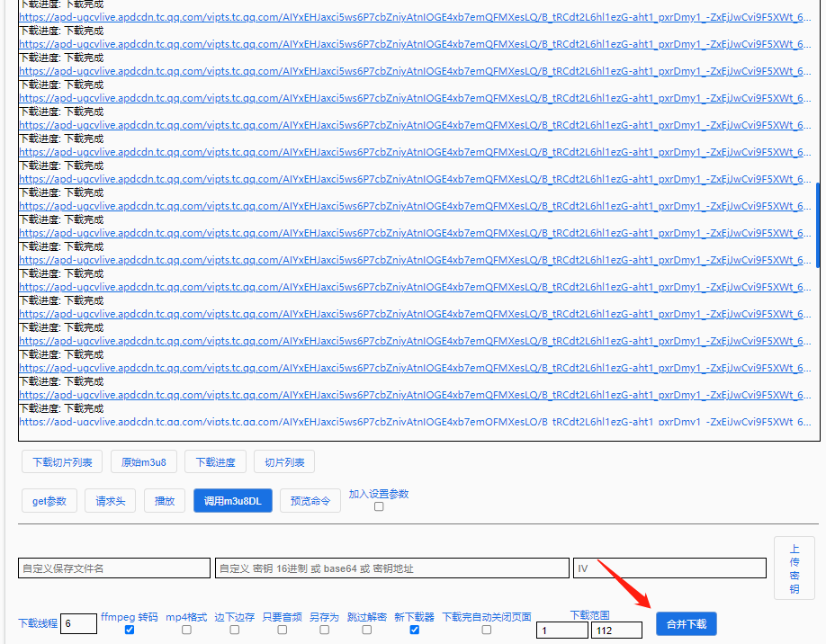Click the 下载范围 start field showing 1
826x644 pixels.
pos(561,631)
